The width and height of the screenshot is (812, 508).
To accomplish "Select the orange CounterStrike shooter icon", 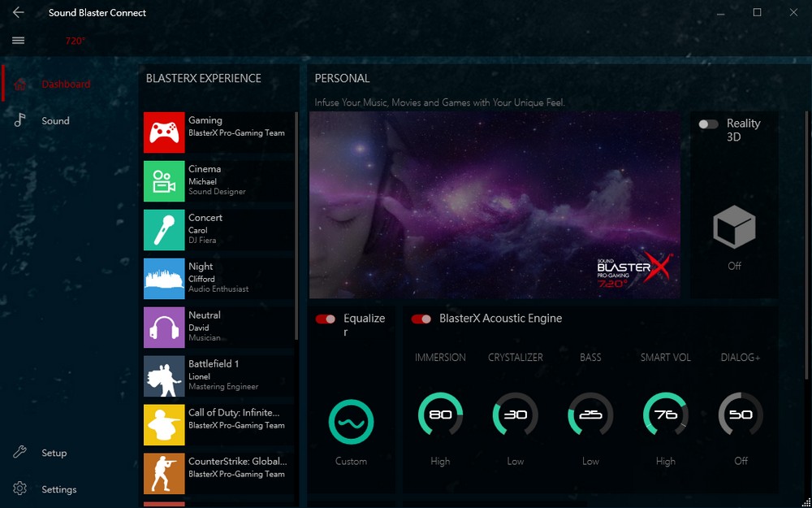I will click(164, 474).
